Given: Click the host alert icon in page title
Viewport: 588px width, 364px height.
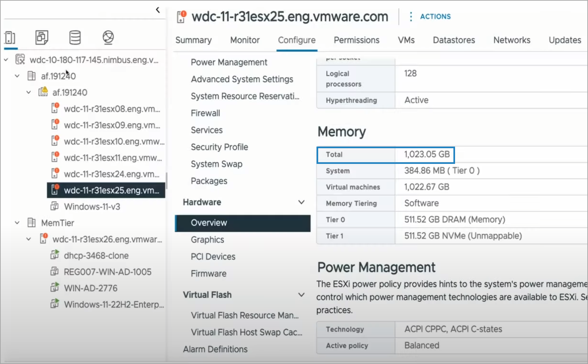Looking at the screenshot, I should [x=181, y=17].
